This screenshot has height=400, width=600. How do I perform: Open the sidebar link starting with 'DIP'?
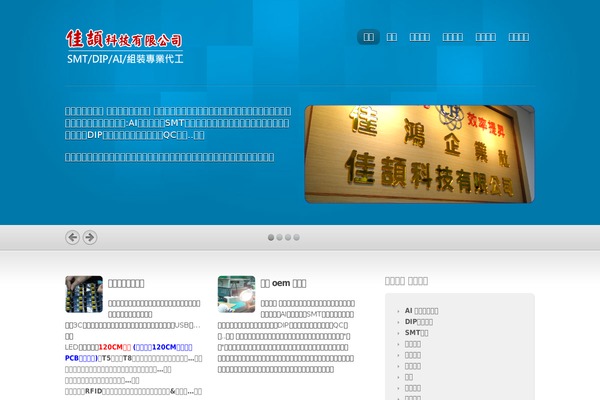tap(419, 322)
